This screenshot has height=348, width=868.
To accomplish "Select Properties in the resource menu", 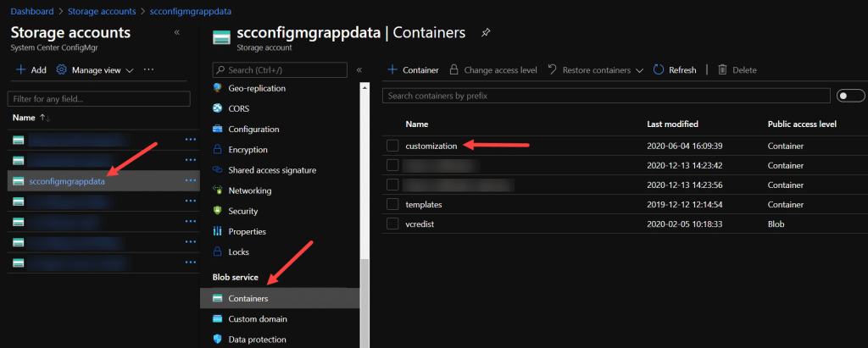I will coord(247,231).
